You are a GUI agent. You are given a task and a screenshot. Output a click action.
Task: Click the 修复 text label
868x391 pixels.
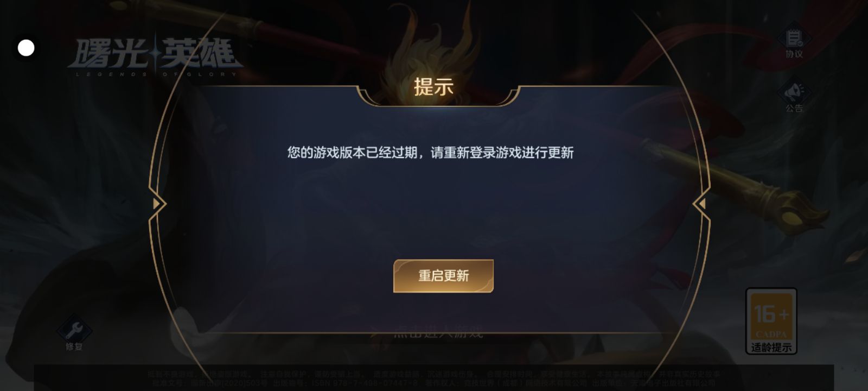tap(74, 346)
